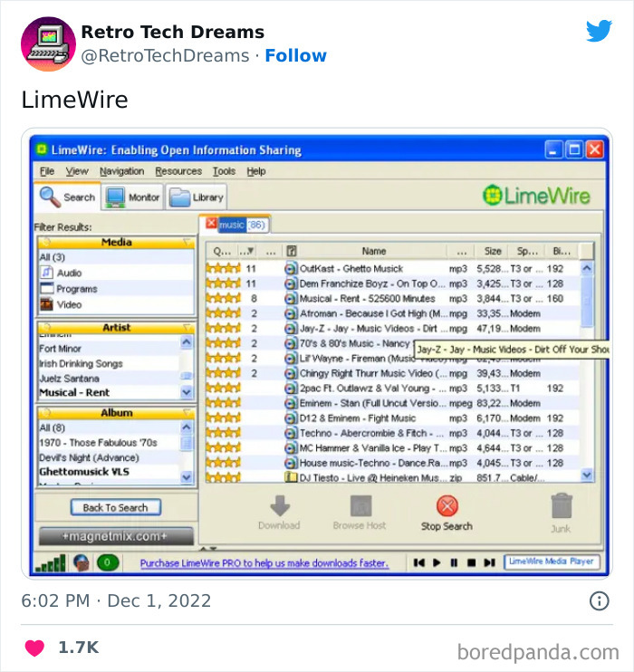Image resolution: width=634 pixels, height=672 pixels.
Task: Play track in LimeWire Media Player
Action: (437, 562)
